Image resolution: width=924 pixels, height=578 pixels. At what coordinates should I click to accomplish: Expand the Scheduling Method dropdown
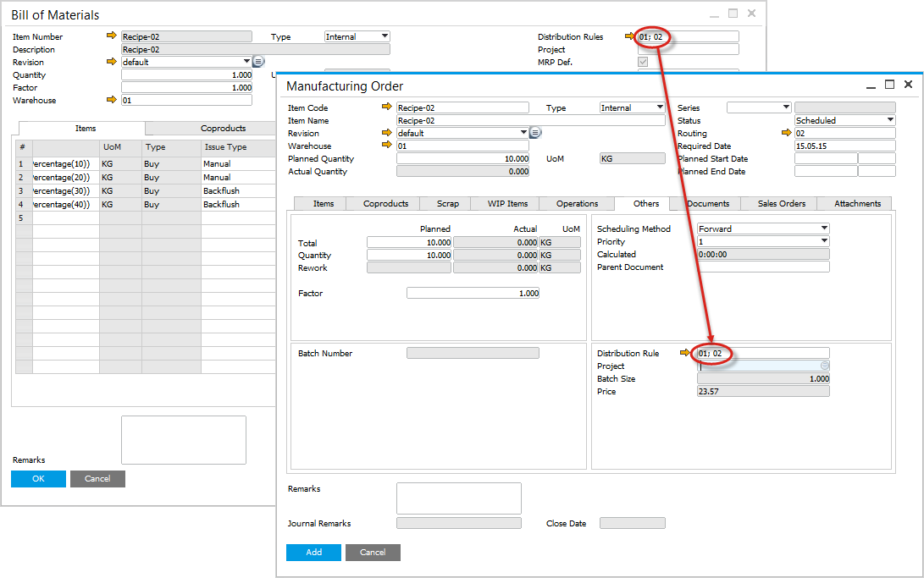pyautogui.click(x=824, y=228)
